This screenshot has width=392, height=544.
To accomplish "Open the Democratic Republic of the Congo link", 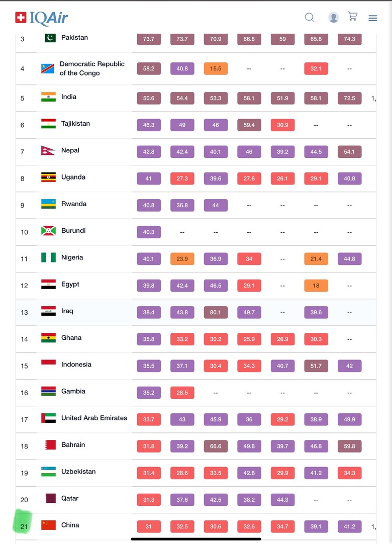I will click(x=92, y=68).
